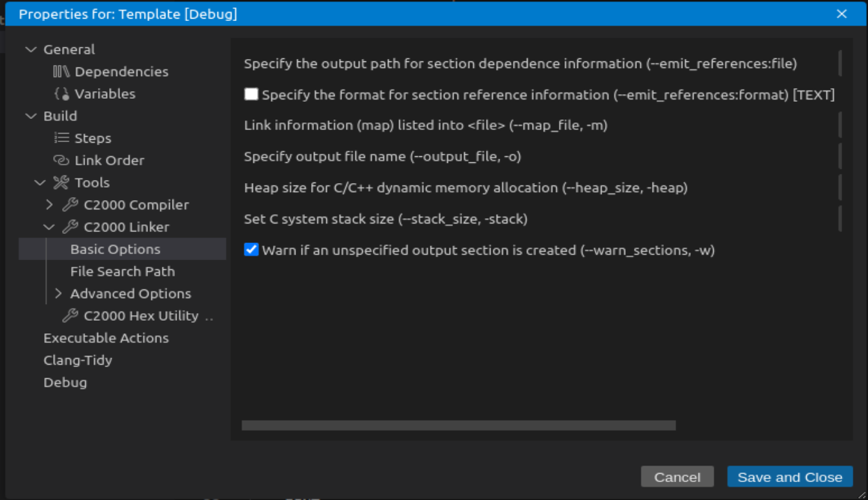Open the Clang-Tidy settings
Screen dimensions: 868x500
point(78,360)
